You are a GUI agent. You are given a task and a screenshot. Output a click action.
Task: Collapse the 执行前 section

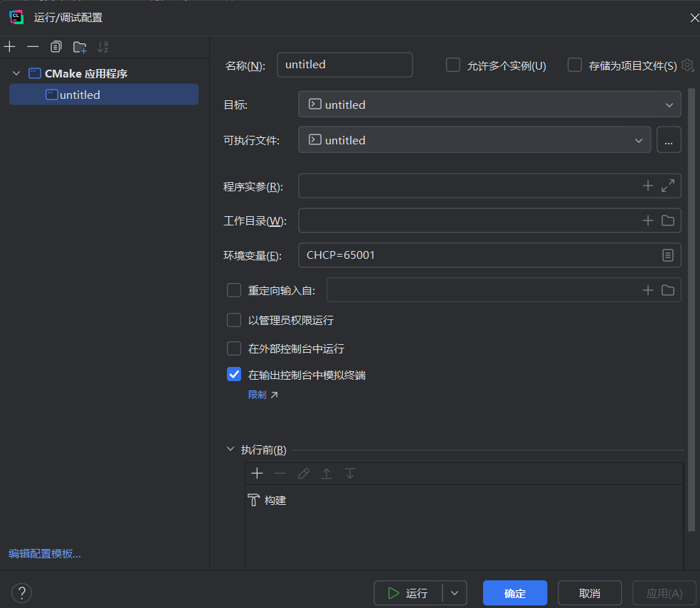pos(230,449)
